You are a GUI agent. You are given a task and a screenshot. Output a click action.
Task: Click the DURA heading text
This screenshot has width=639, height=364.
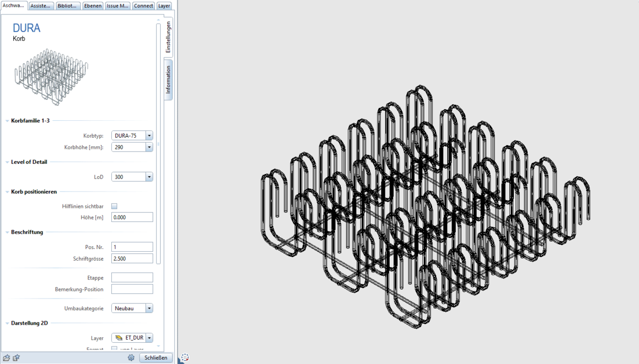(x=27, y=28)
